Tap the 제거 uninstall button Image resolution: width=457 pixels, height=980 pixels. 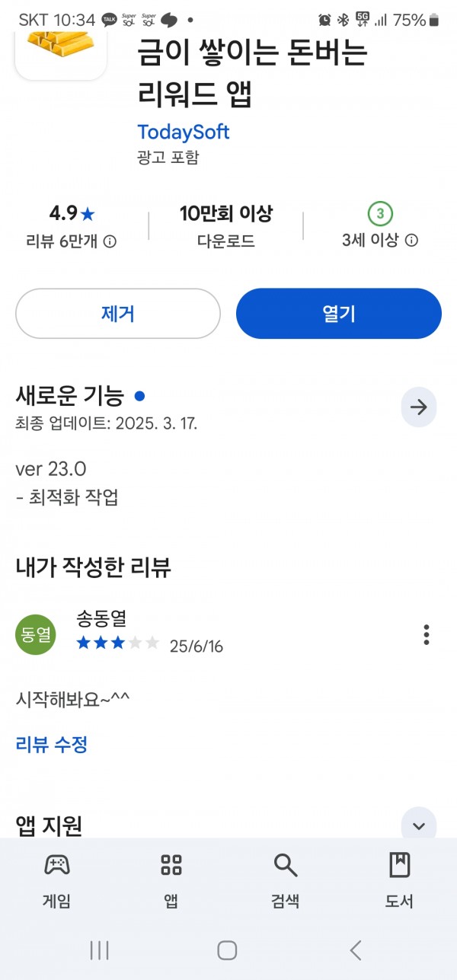pos(118,313)
